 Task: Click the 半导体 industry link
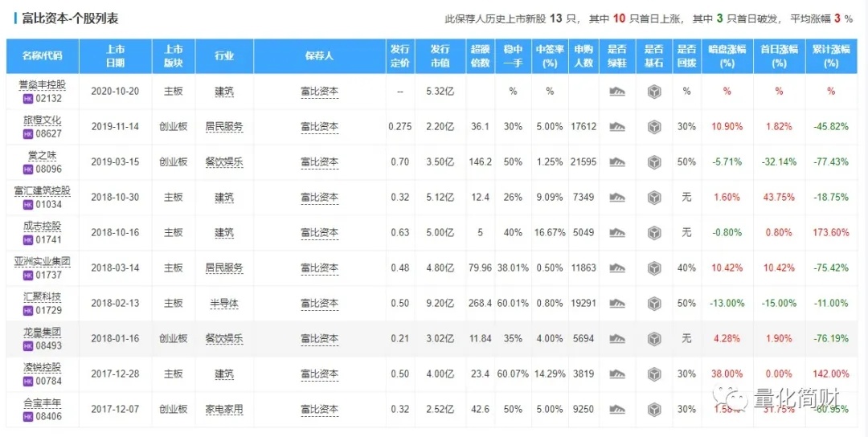(224, 303)
